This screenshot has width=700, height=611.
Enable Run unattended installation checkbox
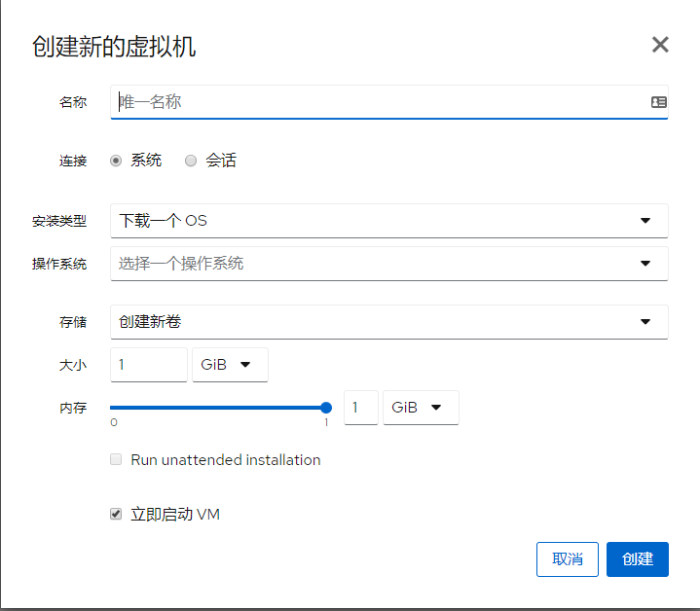117,459
